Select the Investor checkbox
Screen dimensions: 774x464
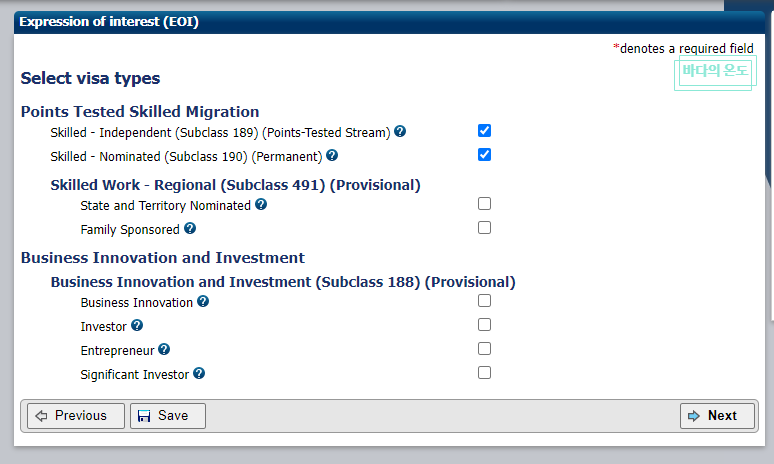[485, 325]
